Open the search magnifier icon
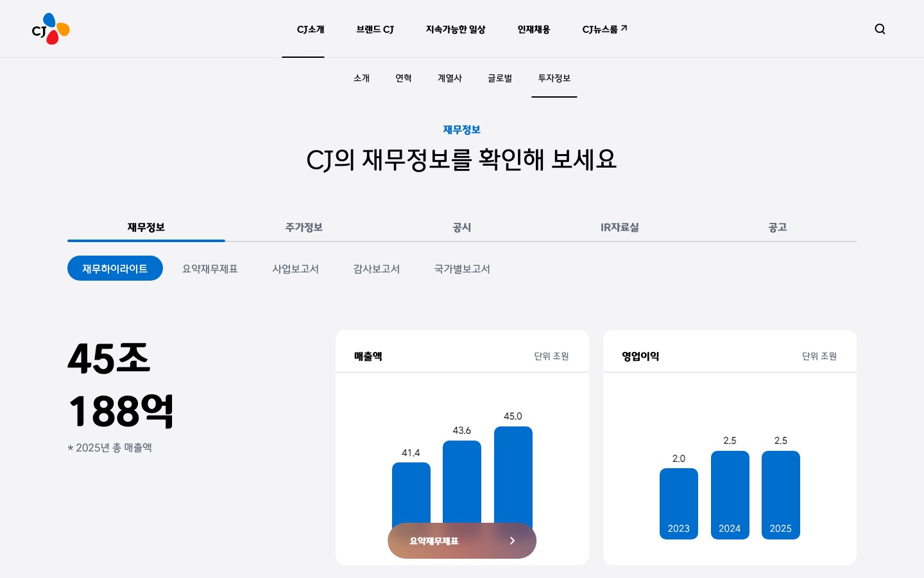The height and width of the screenshot is (578, 924). tap(880, 29)
